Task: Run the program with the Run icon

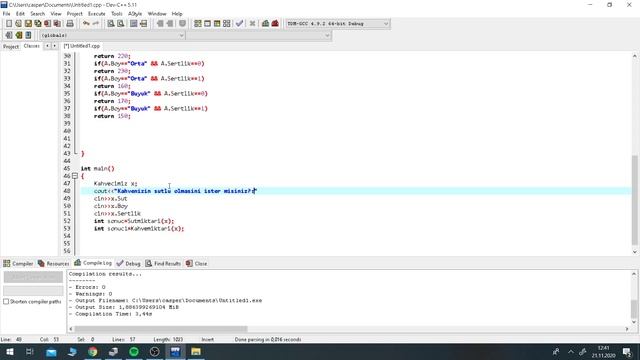Action: tap(207, 24)
